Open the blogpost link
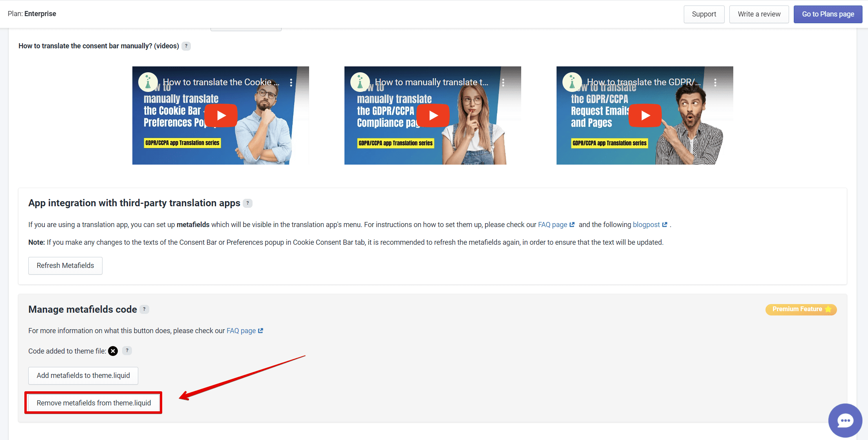 pos(650,225)
